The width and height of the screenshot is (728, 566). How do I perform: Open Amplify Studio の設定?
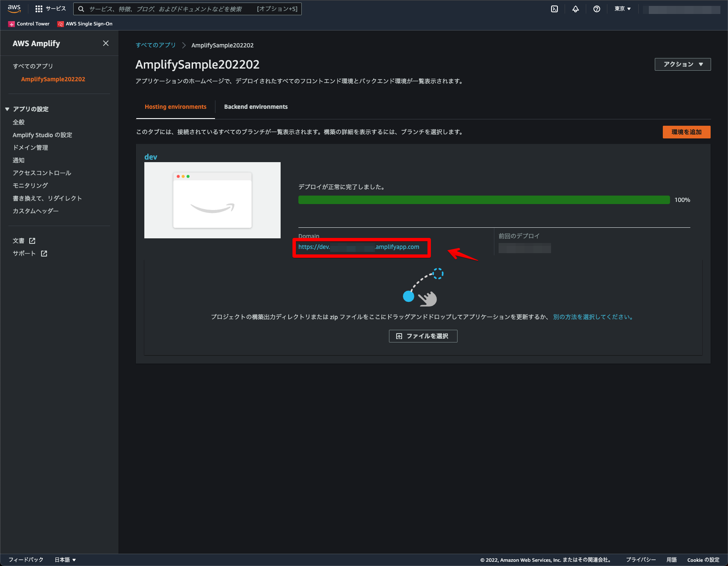(42, 135)
